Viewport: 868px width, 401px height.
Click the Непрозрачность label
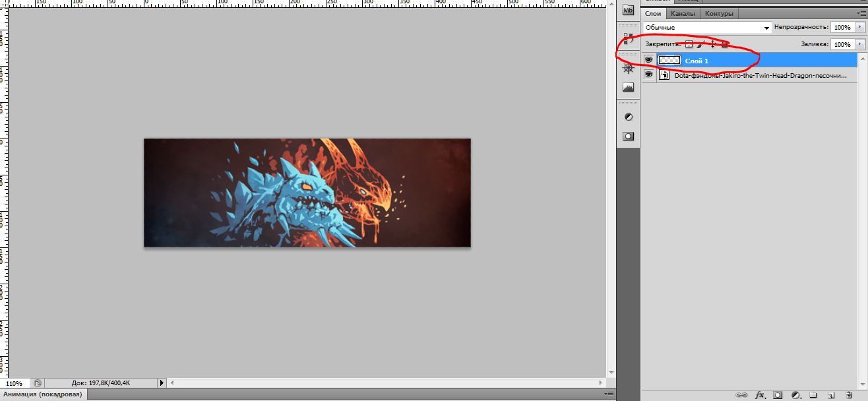(x=801, y=28)
